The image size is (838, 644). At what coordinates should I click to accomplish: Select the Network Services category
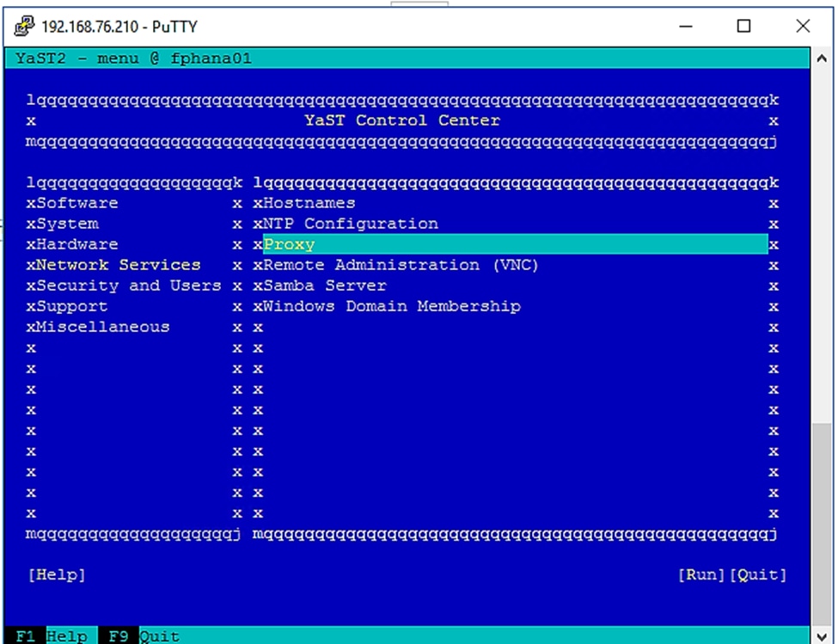click(x=118, y=265)
